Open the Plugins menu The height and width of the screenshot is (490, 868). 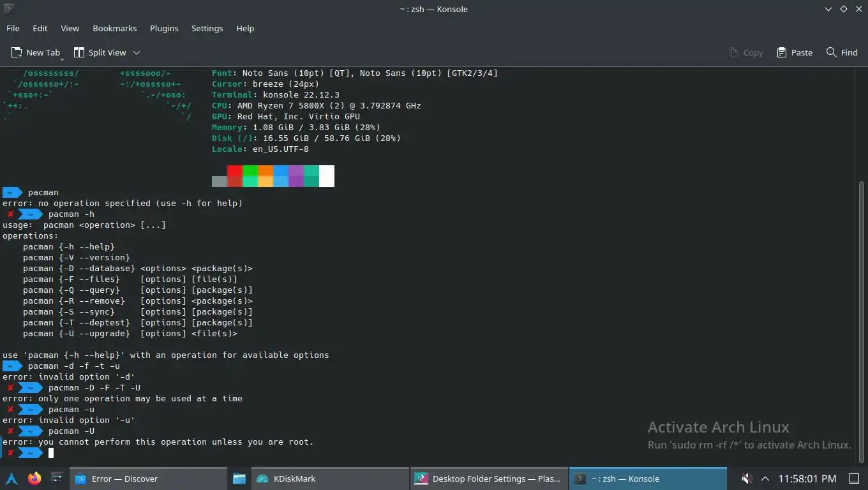[x=164, y=28]
